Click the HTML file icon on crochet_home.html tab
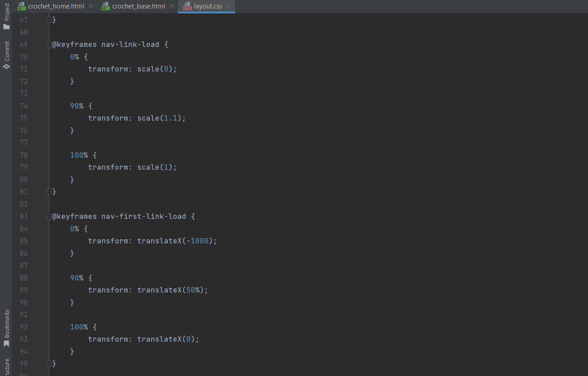 [x=21, y=6]
